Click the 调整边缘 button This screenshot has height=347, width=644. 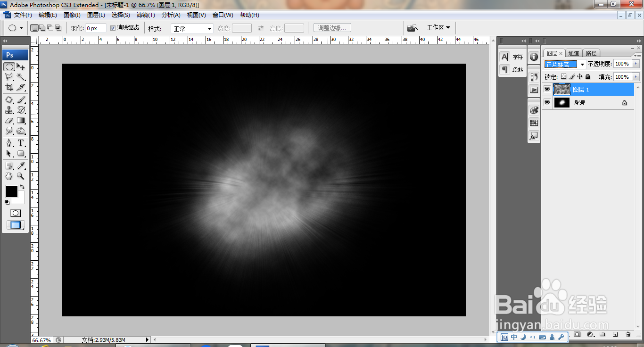[332, 28]
